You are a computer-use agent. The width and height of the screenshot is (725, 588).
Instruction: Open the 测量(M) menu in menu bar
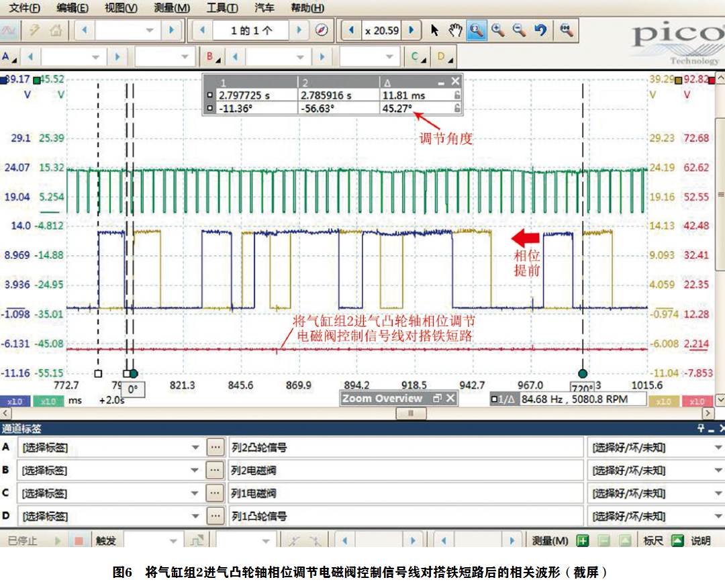(172, 8)
